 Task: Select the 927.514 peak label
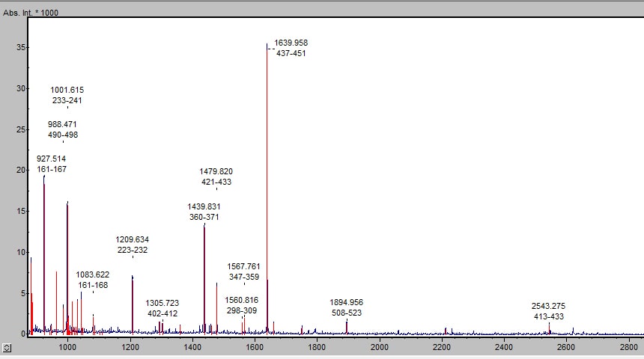(52, 159)
